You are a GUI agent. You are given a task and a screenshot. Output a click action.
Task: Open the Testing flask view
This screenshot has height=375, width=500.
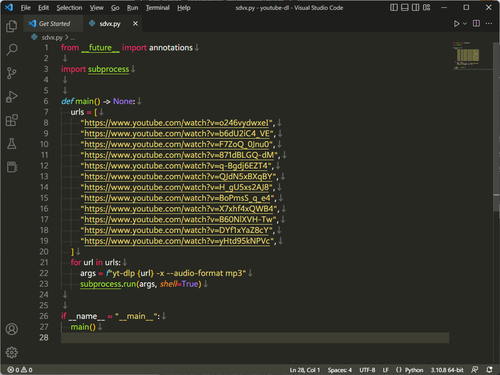12,144
